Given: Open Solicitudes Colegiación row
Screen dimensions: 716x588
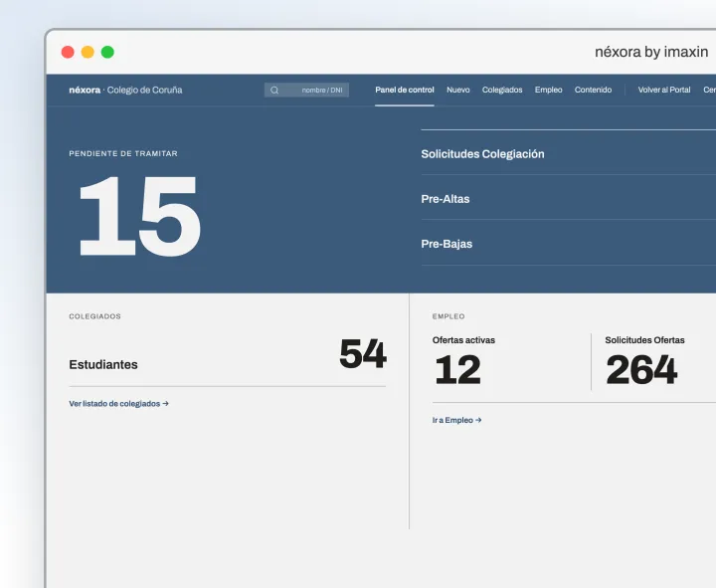Looking at the screenshot, I should coord(568,154).
